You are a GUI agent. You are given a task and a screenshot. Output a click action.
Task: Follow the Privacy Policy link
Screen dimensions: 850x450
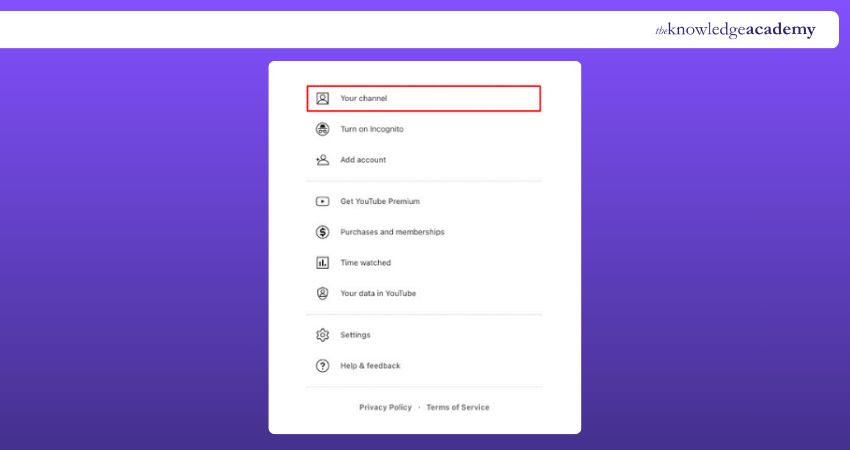coord(385,407)
